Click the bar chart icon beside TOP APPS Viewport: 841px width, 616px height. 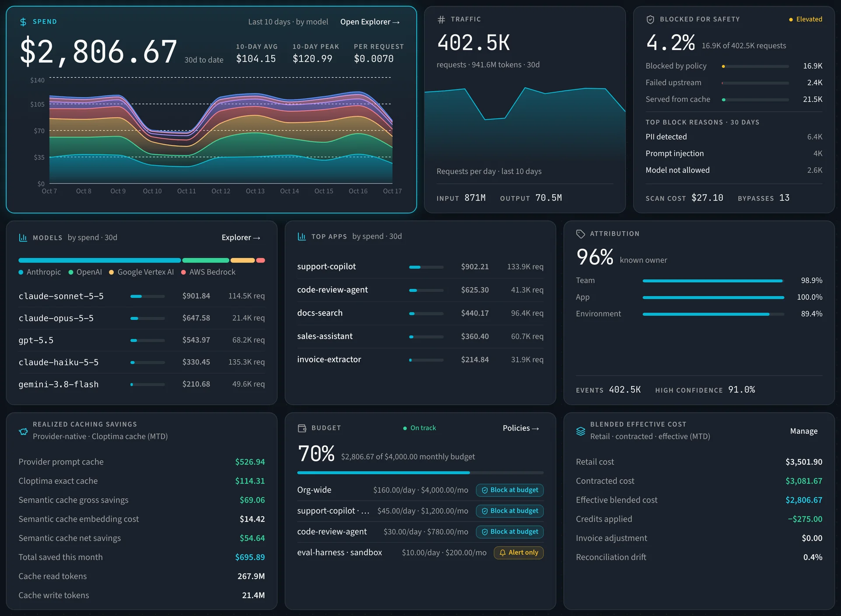click(x=302, y=237)
